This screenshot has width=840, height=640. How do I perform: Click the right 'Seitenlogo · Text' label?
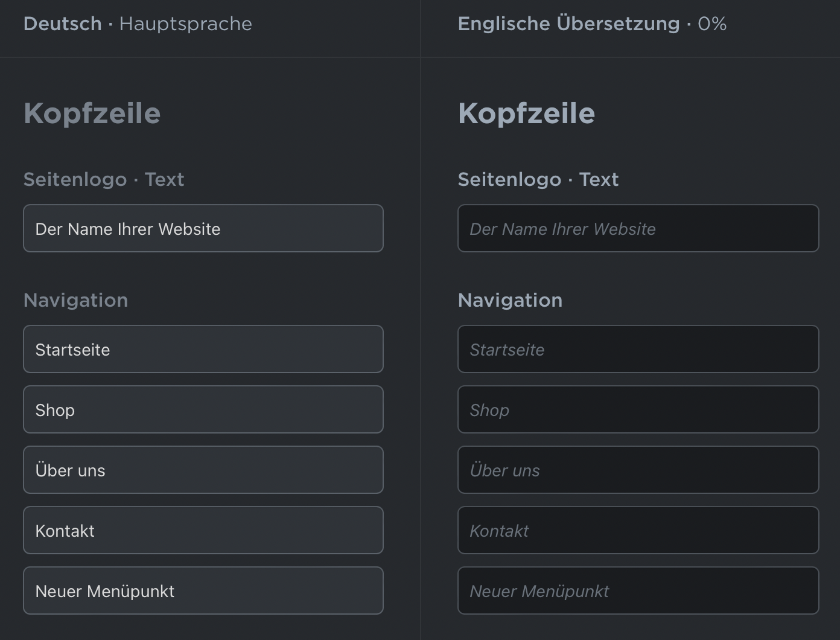[538, 179]
